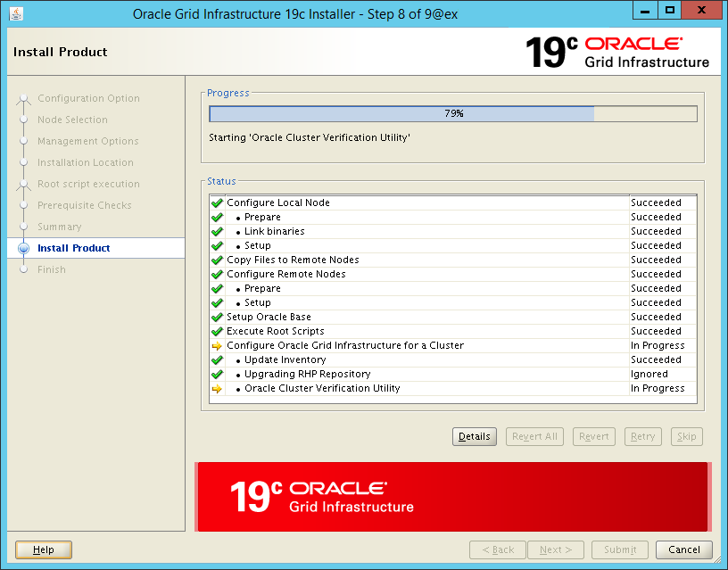The height and width of the screenshot is (570, 728).
Task: Open Help
Action: [x=44, y=549]
